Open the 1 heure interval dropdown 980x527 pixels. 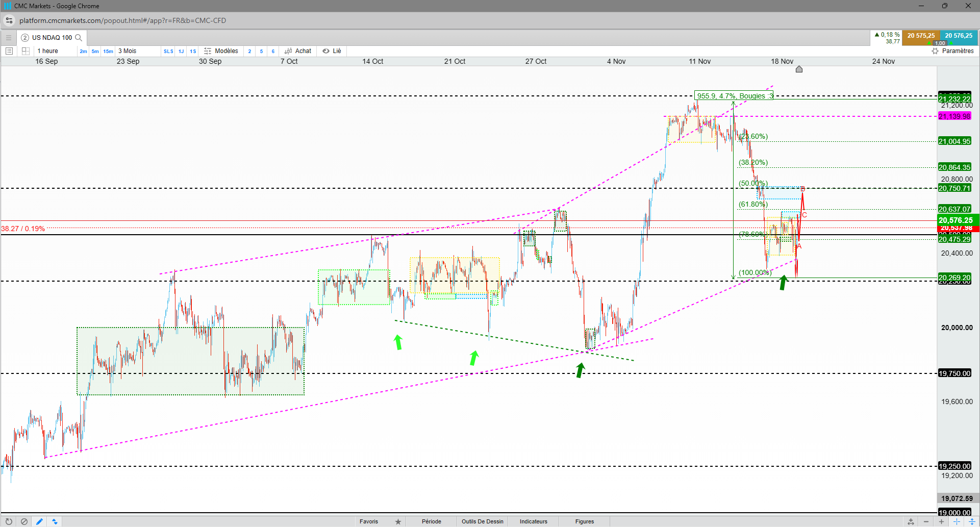55,51
